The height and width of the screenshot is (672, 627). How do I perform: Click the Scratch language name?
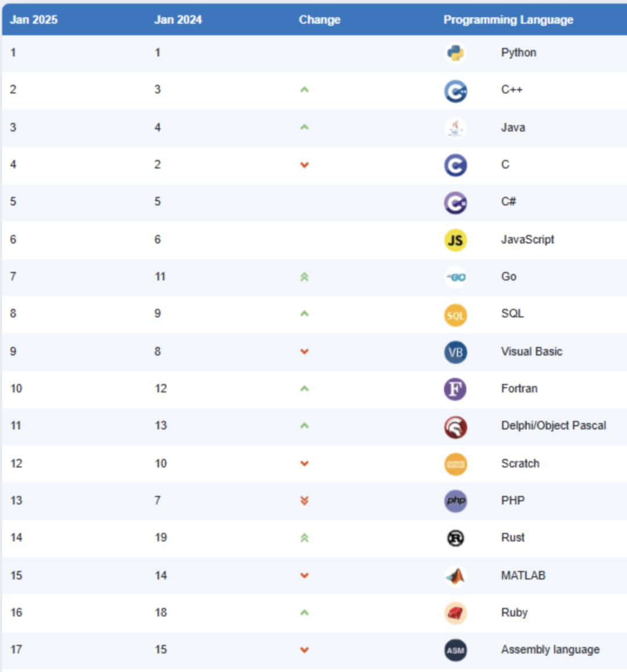coord(520,463)
